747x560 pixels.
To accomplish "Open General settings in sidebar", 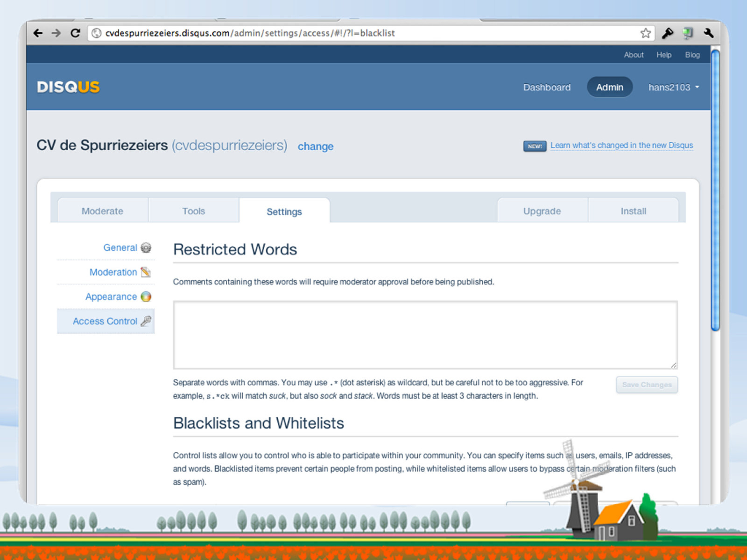I will click(x=120, y=248).
